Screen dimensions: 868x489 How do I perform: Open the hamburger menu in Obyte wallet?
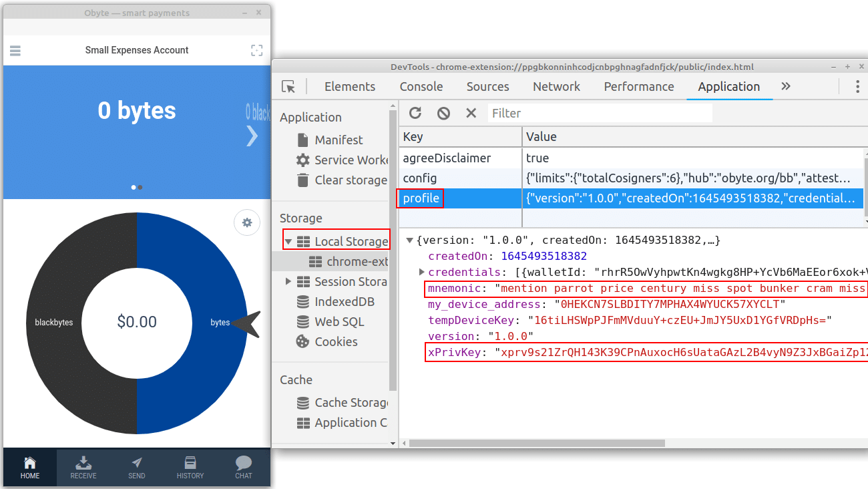[x=15, y=51]
